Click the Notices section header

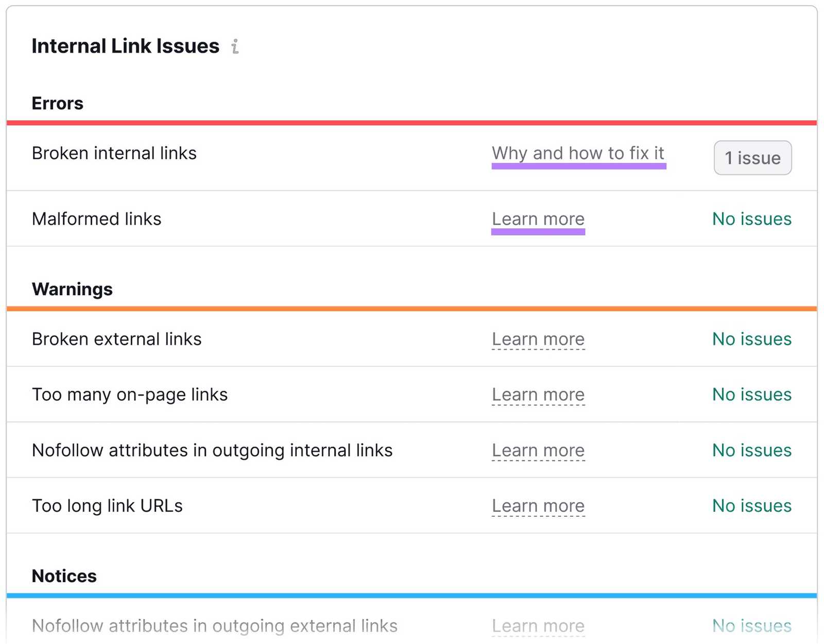pos(64,575)
